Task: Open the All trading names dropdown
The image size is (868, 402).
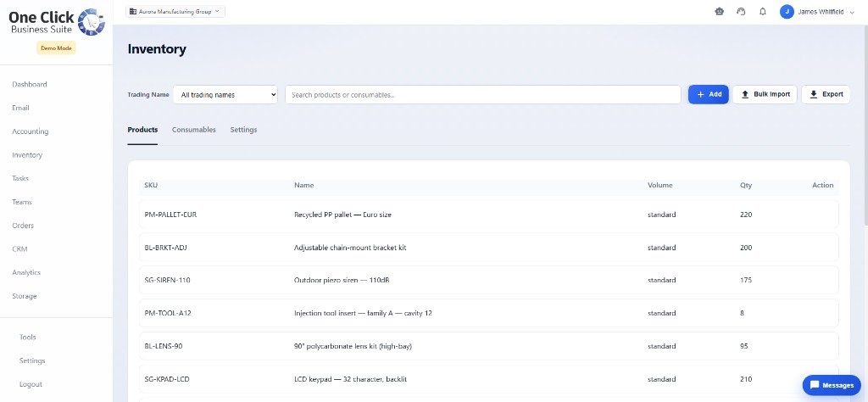Action: coord(225,95)
